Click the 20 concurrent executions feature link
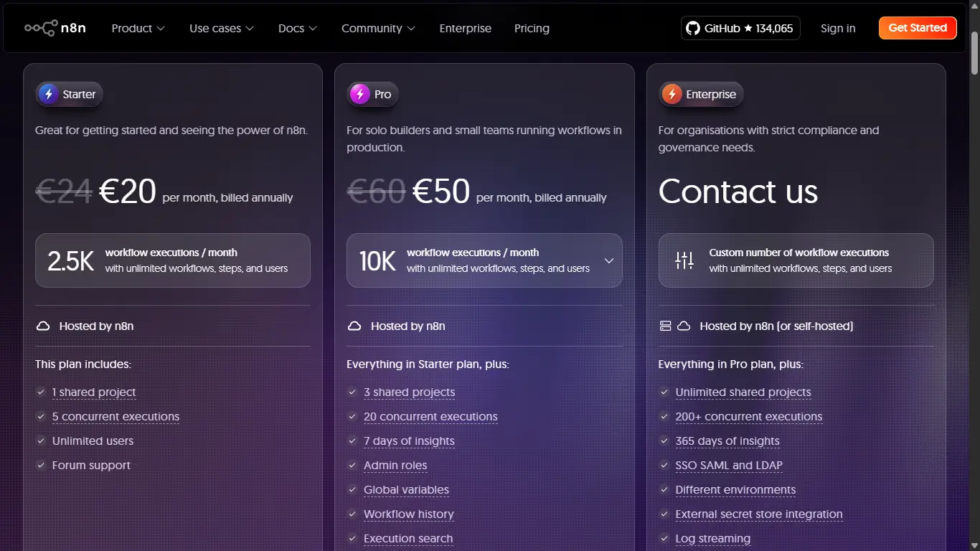Image resolution: width=980 pixels, height=551 pixels. 430,417
